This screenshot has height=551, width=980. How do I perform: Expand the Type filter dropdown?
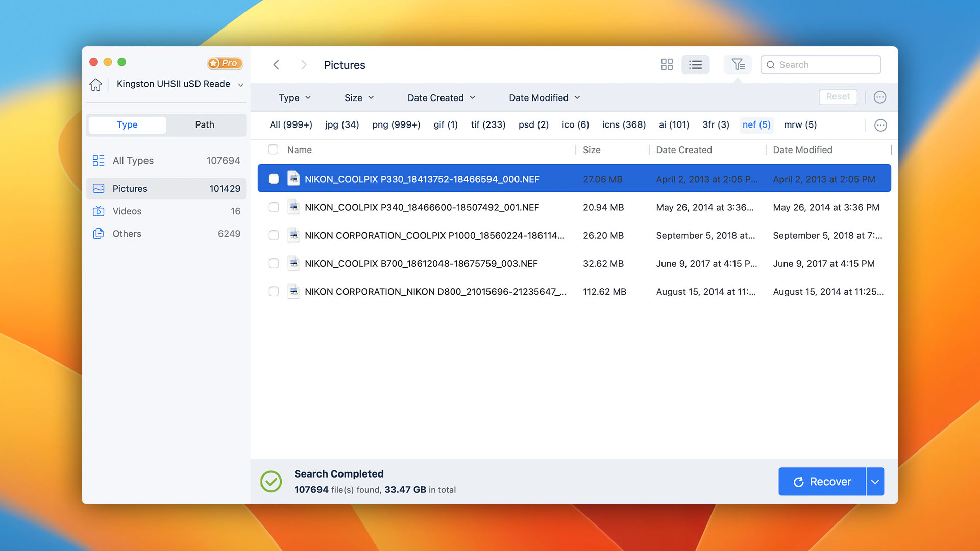pos(295,97)
